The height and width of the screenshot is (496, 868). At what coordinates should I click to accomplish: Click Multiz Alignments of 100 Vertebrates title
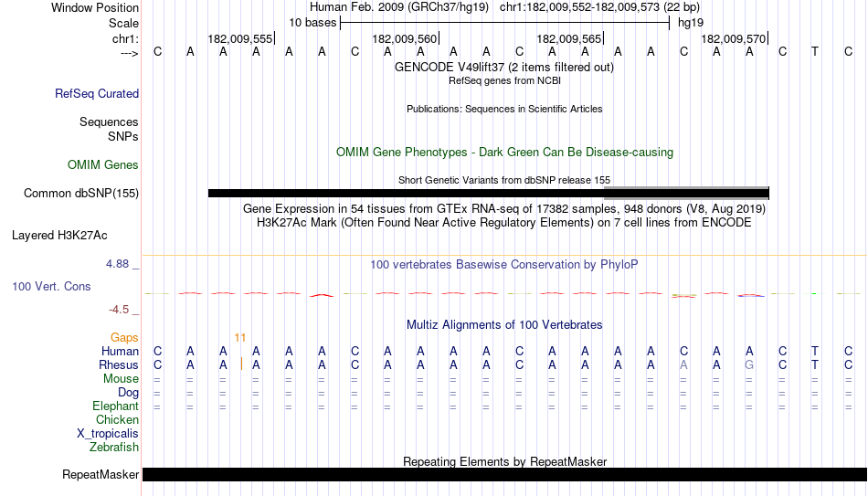pyautogui.click(x=504, y=325)
